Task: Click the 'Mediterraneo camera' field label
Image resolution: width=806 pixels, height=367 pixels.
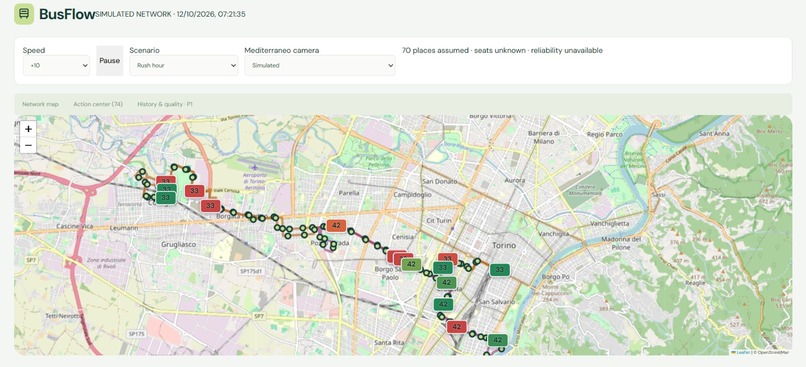Action: click(282, 50)
